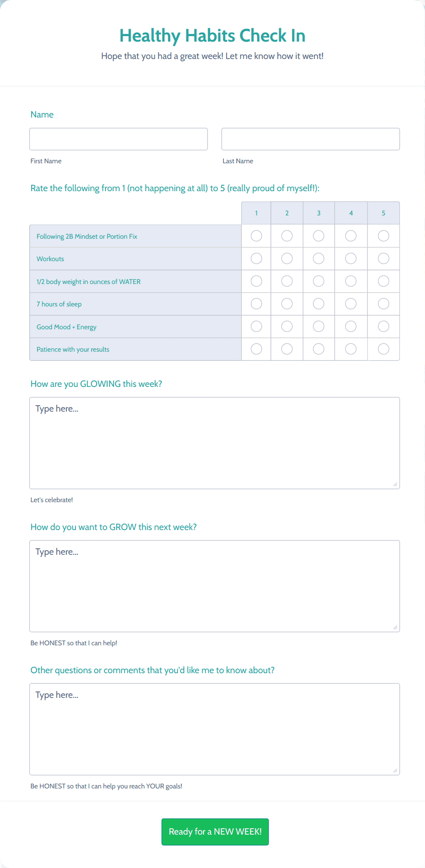Select rating 3 for Good Mood + Energy
Screen dimensions: 425x868
[x=319, y=326]
